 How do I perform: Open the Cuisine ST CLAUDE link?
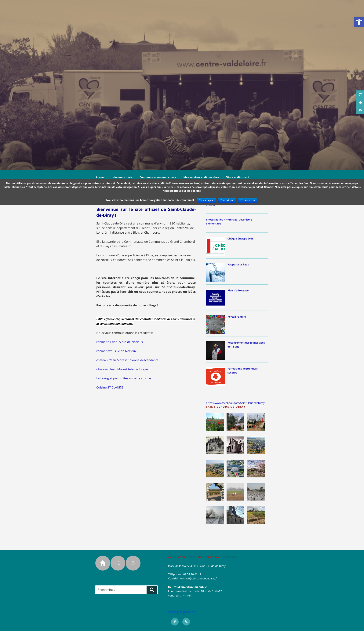(110, 387)
